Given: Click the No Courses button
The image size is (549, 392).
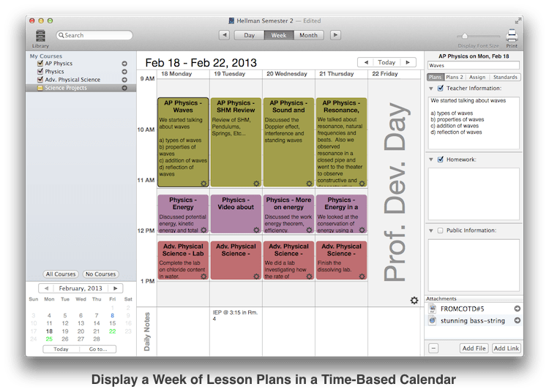Looking at the screenshot, I should [100, 274].
